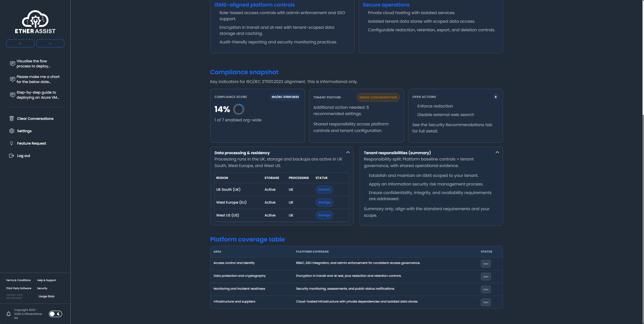Select the Log out option
The width and height of the screenshot is (644, 324).
tap(23, 156)
